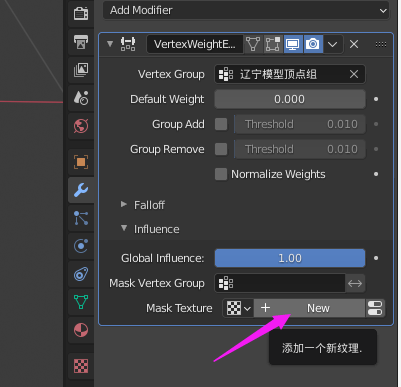
Task: Animate the Global Influence property dot
Action: coord(376,258)
